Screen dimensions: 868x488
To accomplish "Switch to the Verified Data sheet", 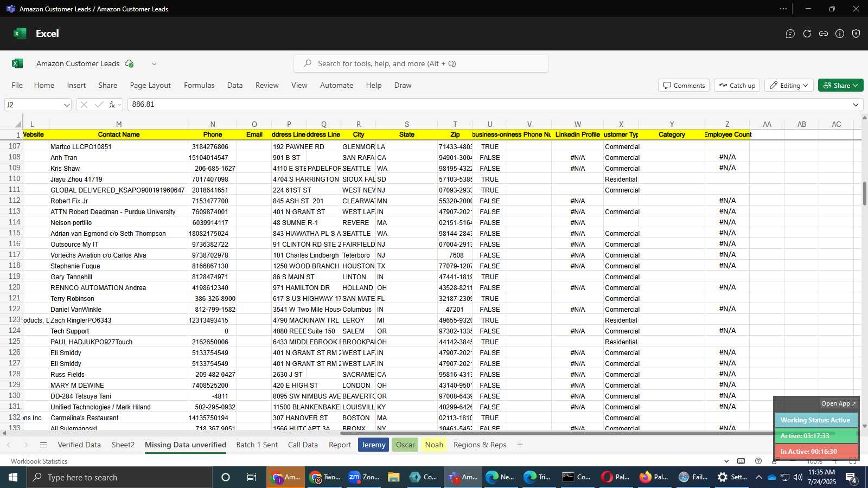I will pyautogui.click(x=79, y=445).
